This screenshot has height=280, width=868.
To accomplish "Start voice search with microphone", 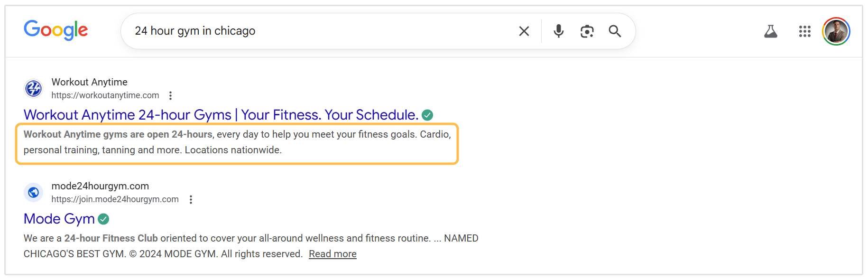I will pos(559,31).
